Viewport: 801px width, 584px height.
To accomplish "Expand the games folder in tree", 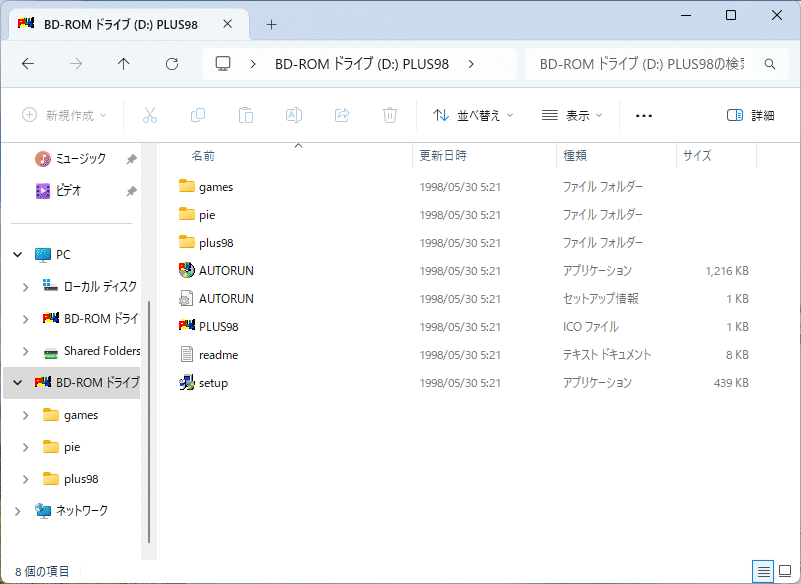I will click(x=26, y=415).
